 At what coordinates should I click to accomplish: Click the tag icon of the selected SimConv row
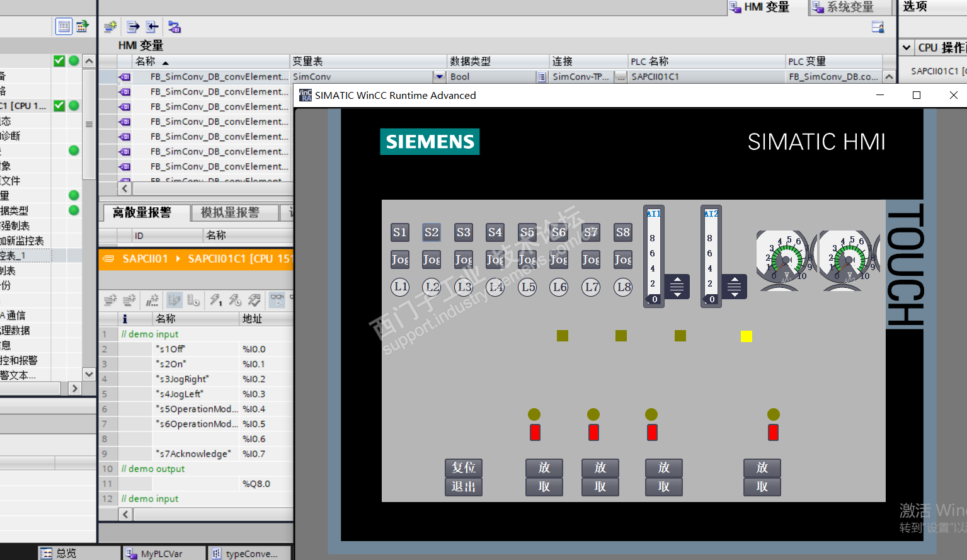point(125,77)
